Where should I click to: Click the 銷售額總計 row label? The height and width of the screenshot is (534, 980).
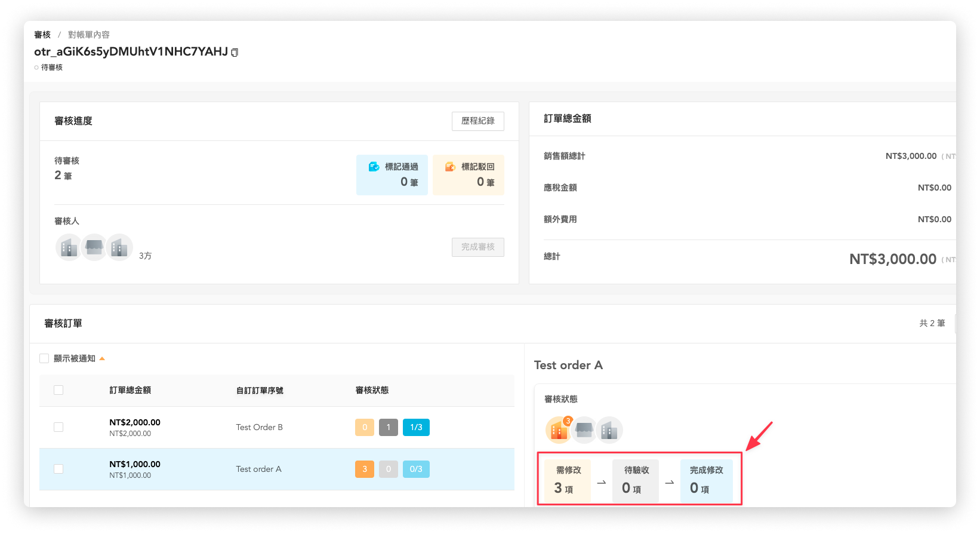tap(565, 156)
